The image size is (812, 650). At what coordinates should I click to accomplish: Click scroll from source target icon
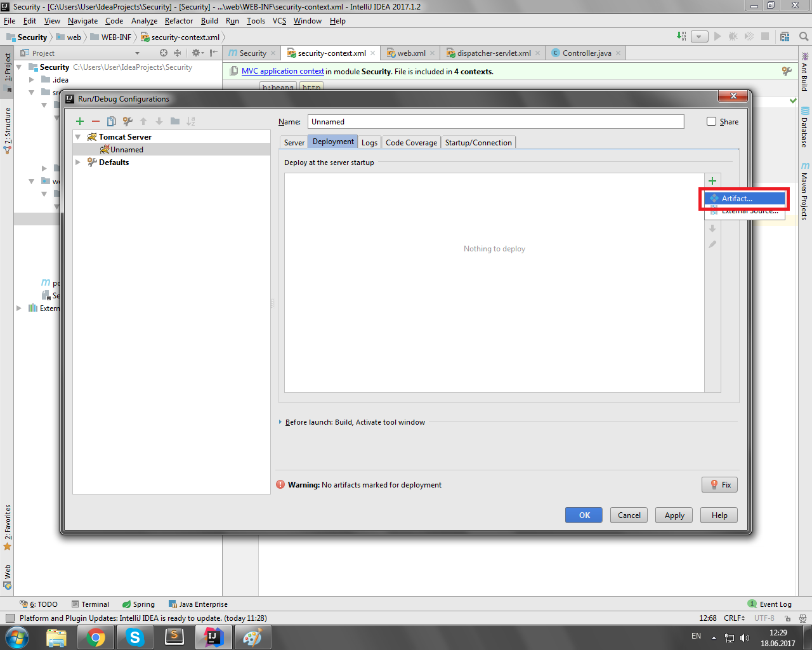point(164,53)
